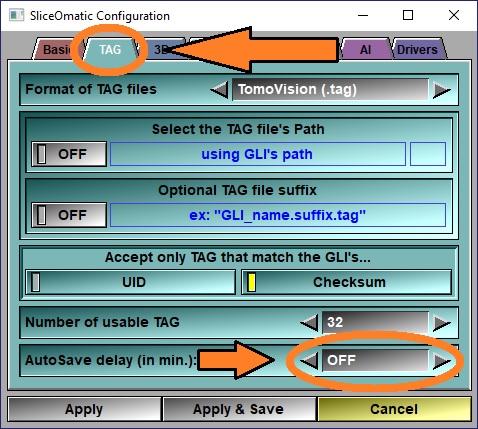Viewport: 478px width, 429px height.
Task: Enable matching by UID
Action: pyautogui.click(x=130, y=282)
